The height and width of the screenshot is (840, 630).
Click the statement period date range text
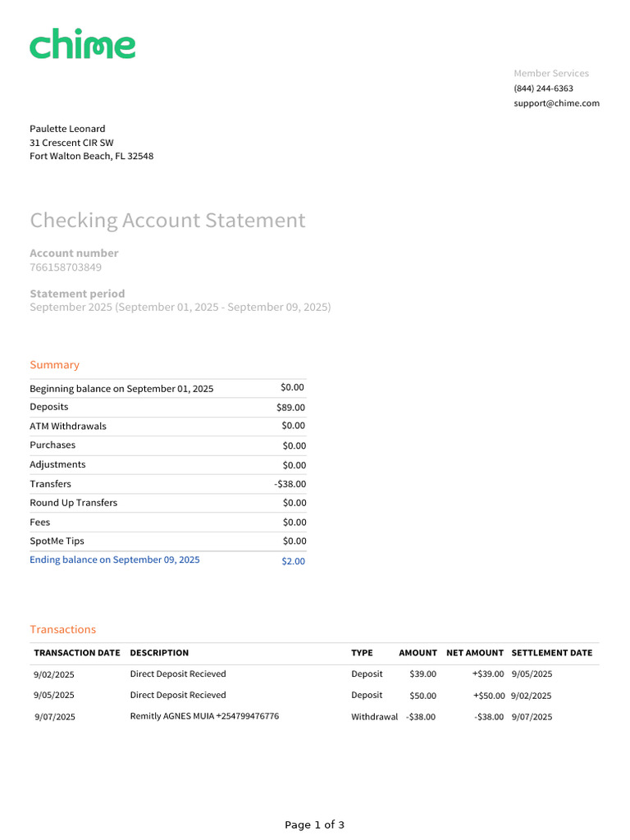pyautogui.click(x=180, y=308)
